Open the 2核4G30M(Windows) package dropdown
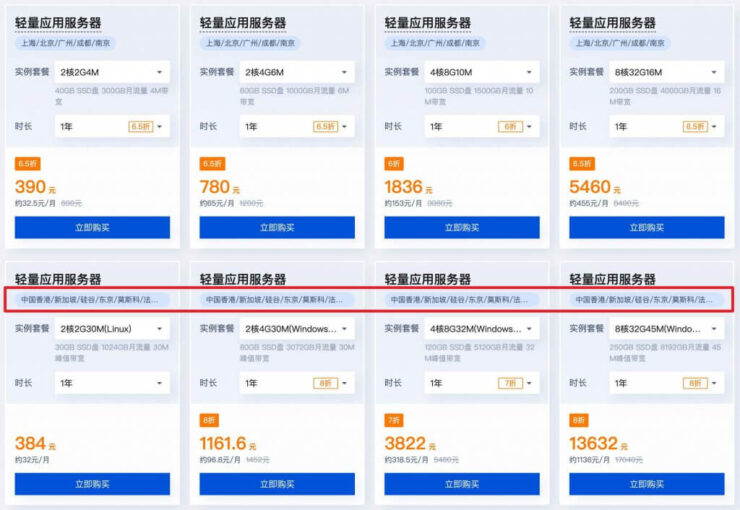This screenshot has height=510, width=740. tap(297, 329)
